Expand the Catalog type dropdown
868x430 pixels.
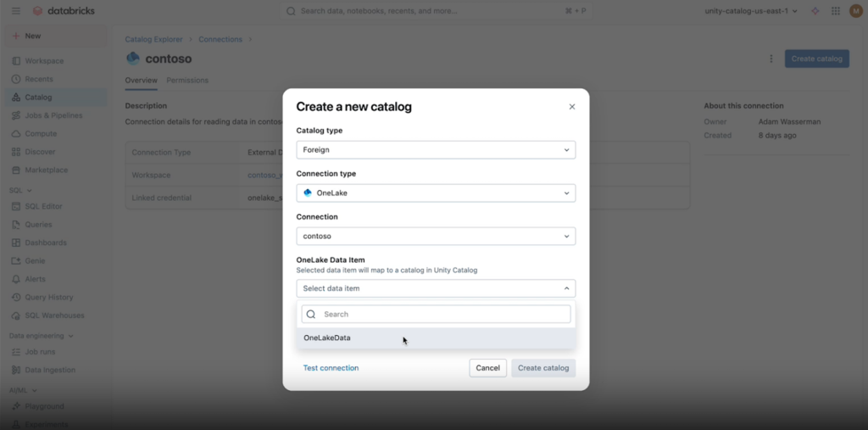click(x=436, y=150)
